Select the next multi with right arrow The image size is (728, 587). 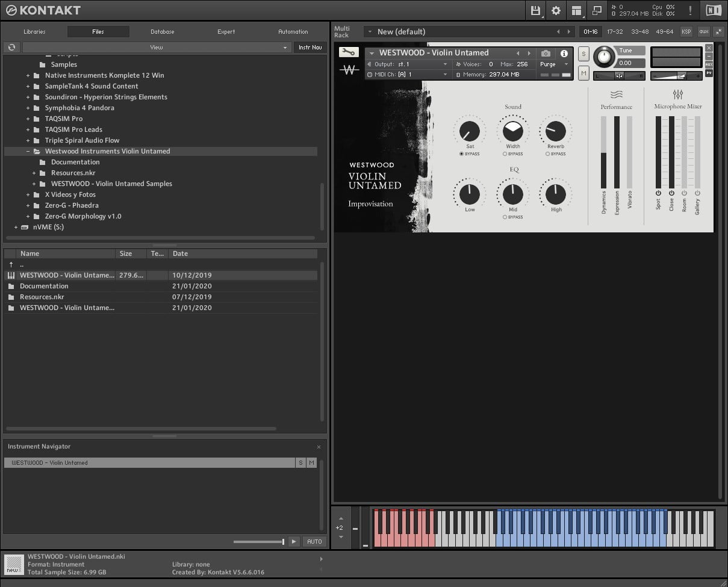point(569,31)
